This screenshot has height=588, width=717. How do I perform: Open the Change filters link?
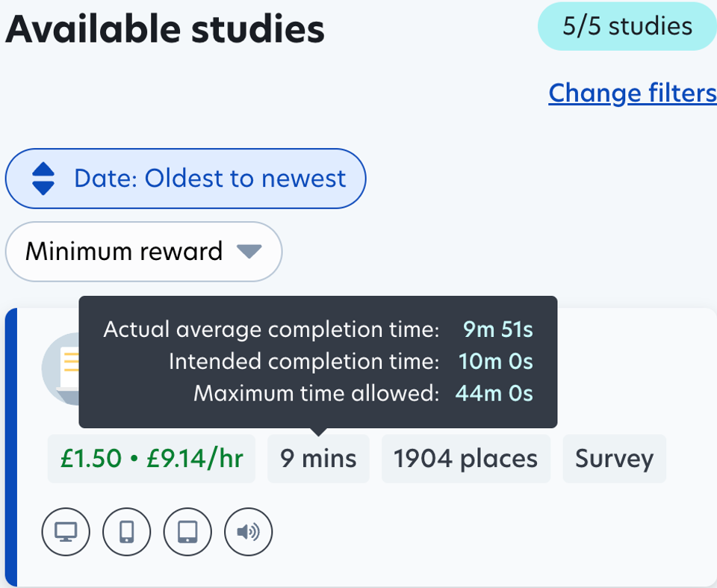[632, 93]
